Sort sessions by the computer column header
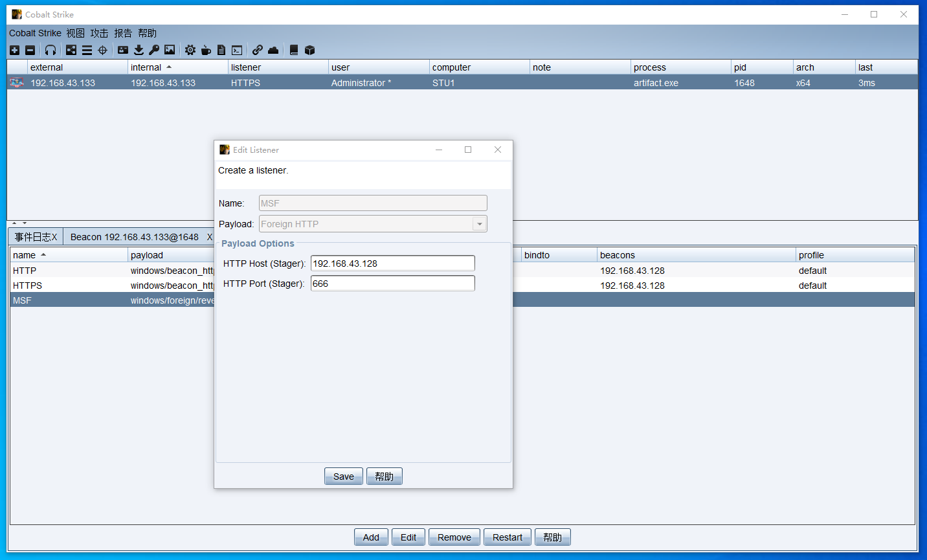The image size is (927, 560). (x=480, y=67)
